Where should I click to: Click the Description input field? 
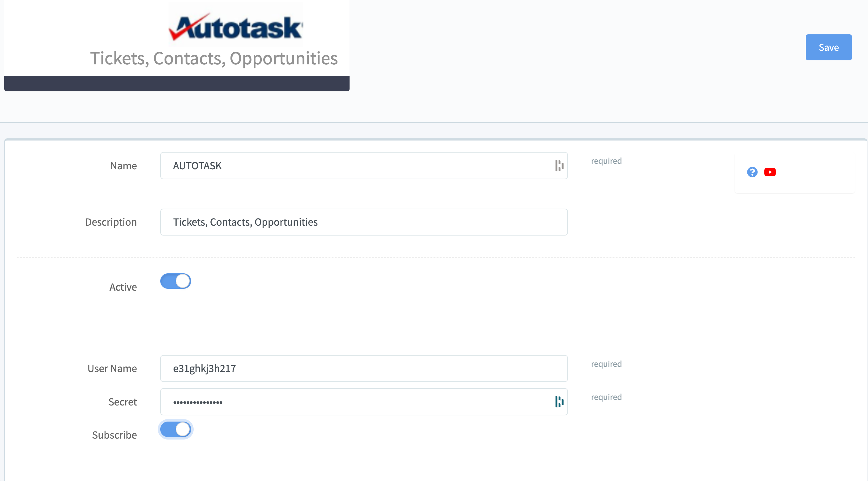364,222
